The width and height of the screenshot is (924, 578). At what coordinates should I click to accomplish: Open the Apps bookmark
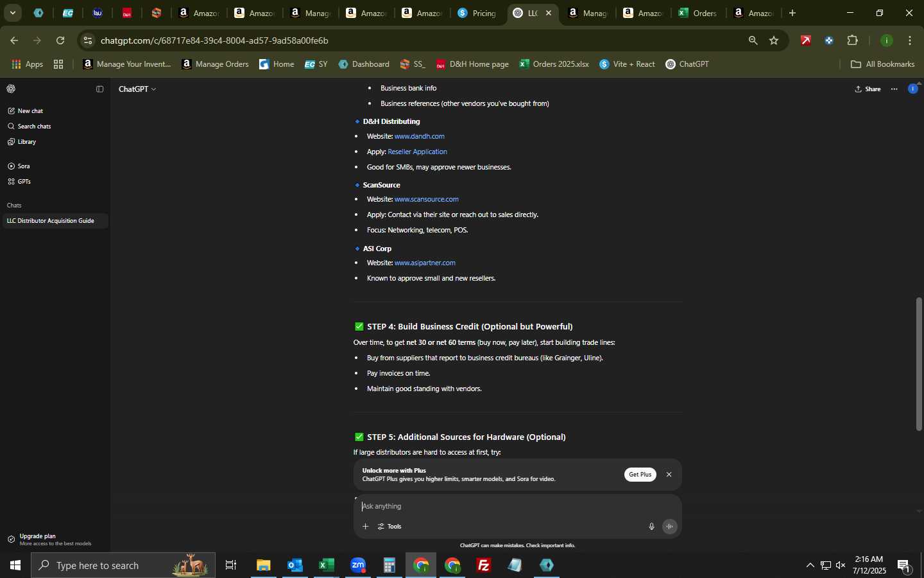28,64
